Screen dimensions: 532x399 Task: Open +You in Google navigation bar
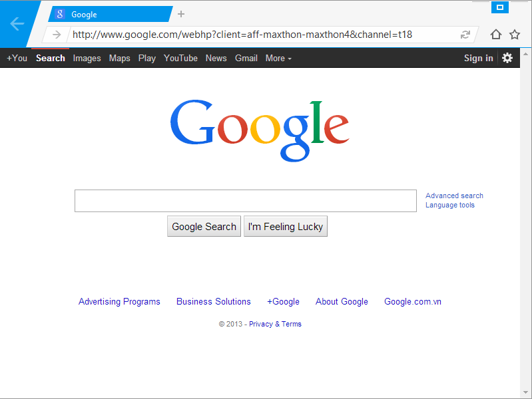[17, 59]
